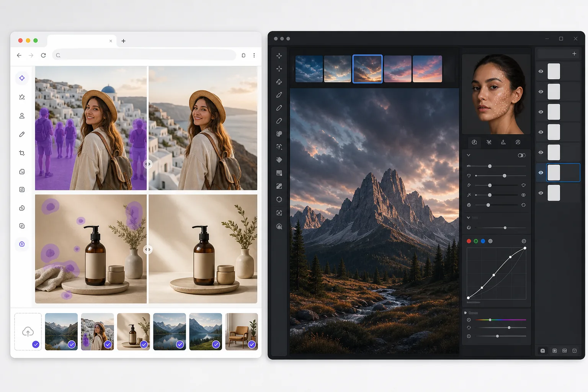Expand the disclosure triangle above hue slider

465,313
